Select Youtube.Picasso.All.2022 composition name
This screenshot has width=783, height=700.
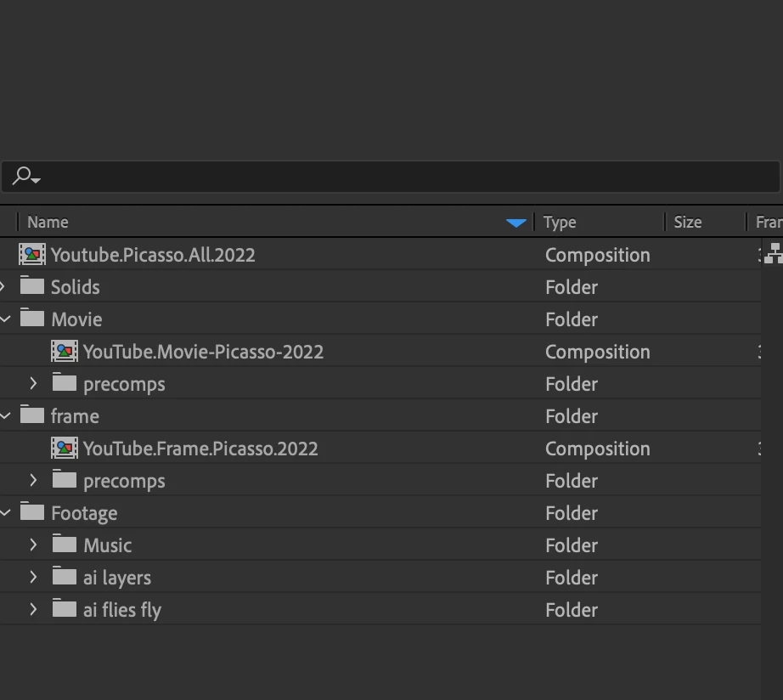click(x=153, y=255)
